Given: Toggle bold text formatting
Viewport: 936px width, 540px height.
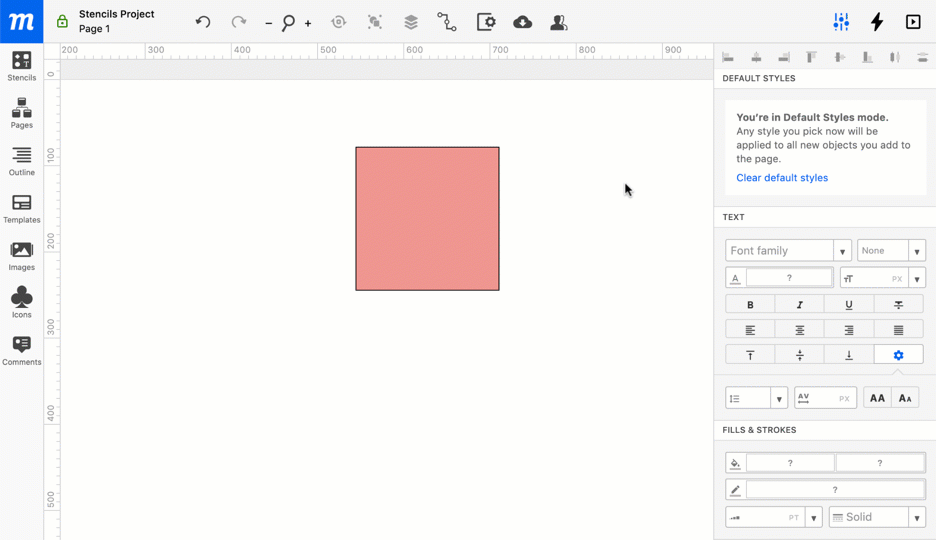Looking at the screenshot, I should (750, 305).
